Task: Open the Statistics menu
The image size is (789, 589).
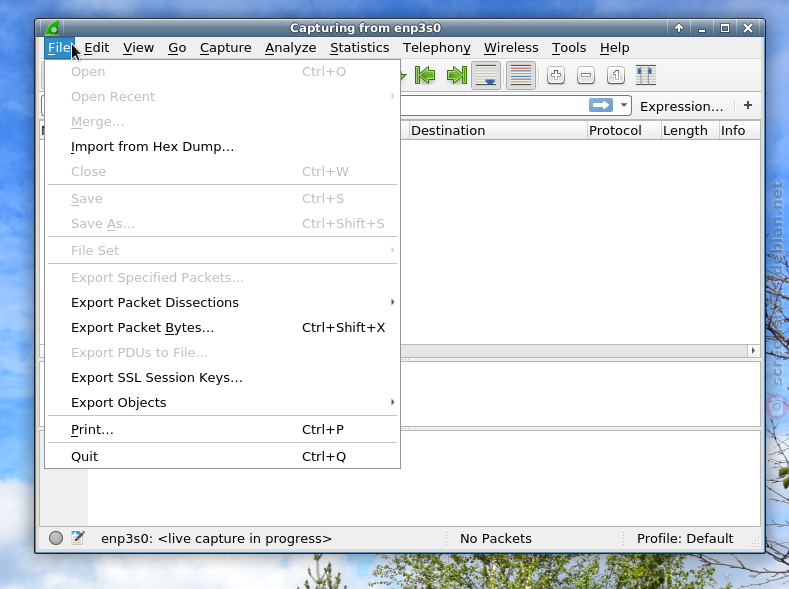Action: [x=360, y=48]
